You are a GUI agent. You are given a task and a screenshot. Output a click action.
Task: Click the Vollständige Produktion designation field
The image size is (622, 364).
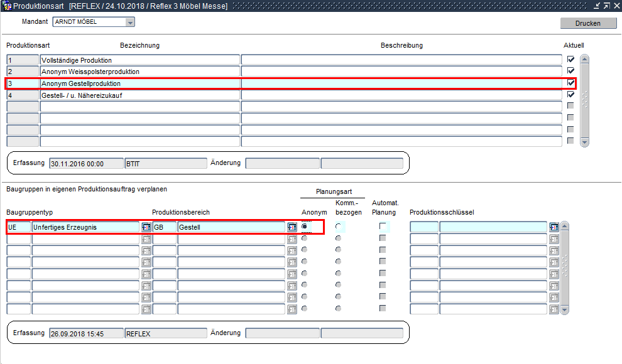(139, 60)
